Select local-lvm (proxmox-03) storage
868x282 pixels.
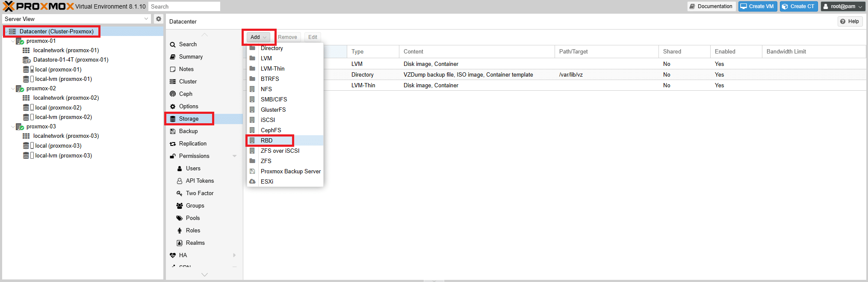point(63,156)
